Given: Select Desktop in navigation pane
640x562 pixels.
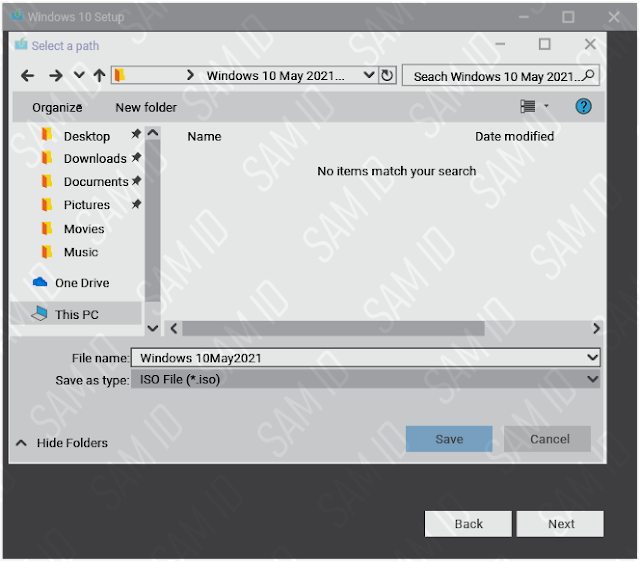Looking at the screenshot, I should pos(87,136).
